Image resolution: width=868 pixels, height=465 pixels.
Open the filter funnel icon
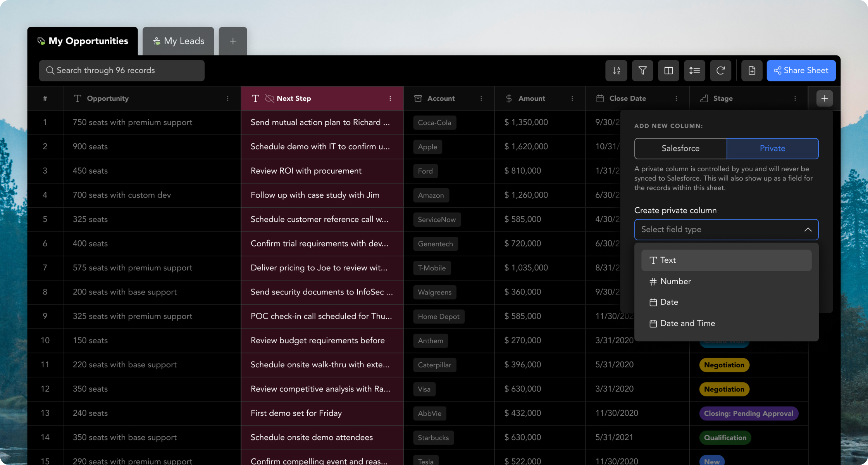click(642, 71)
